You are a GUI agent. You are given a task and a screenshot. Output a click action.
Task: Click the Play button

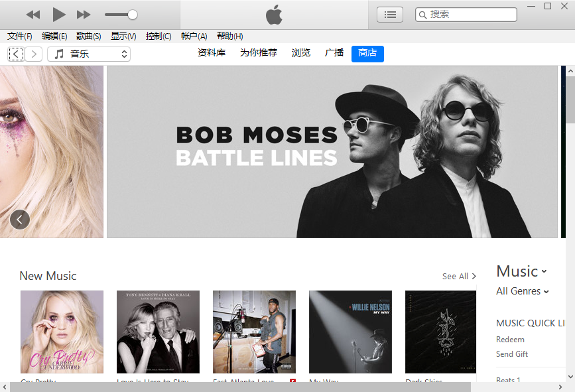coord(58,14)
